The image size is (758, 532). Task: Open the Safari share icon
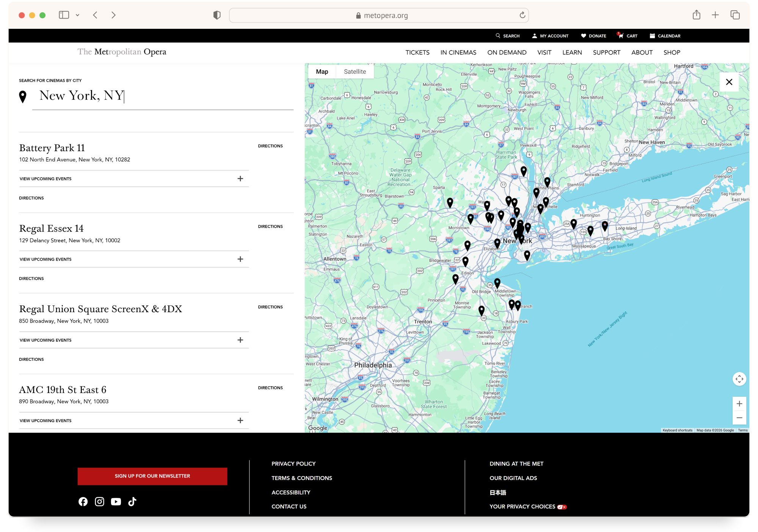coord(696,15)
